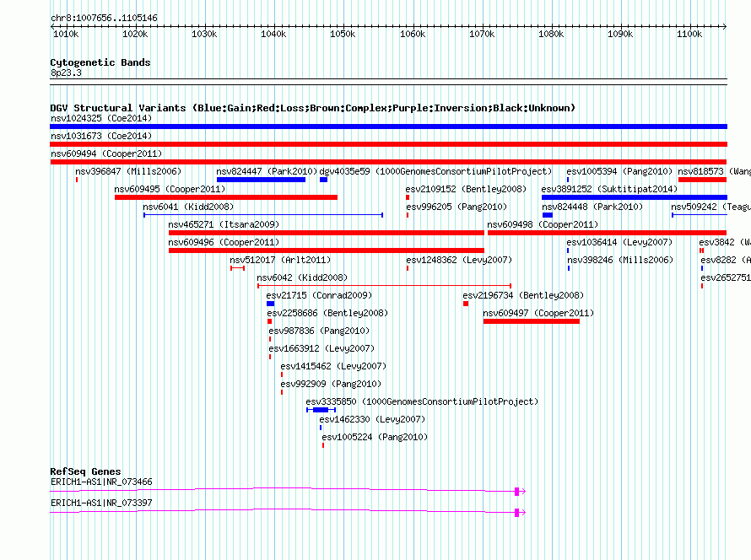
Task: Select the nsv6041 thin blue interval line
Action: [263, 215]
